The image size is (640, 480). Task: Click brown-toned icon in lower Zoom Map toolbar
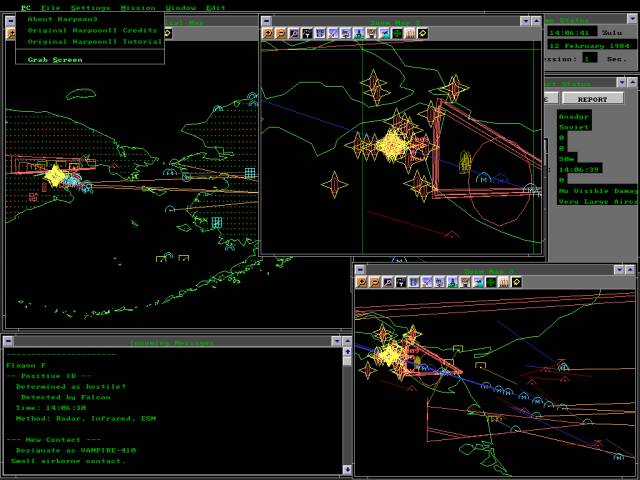[x=465, y=282]
